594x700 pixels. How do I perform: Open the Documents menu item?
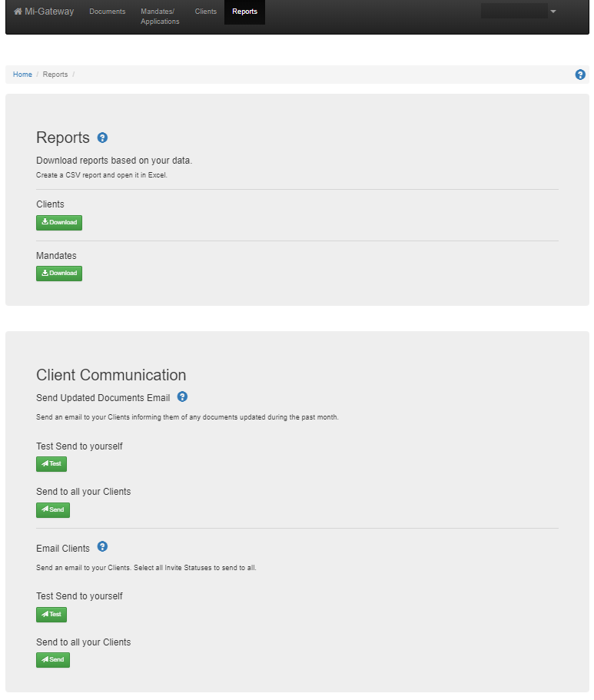tap(107, 12)
